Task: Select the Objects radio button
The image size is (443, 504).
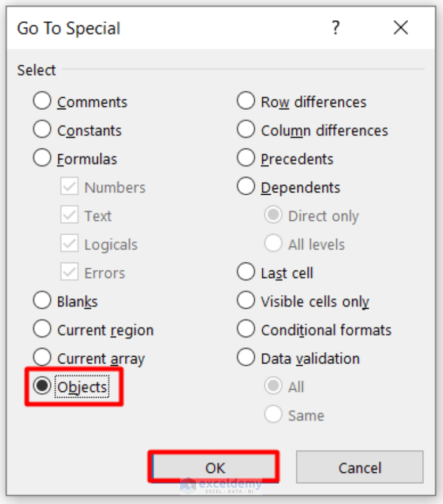Action: (x=42, y=386)
